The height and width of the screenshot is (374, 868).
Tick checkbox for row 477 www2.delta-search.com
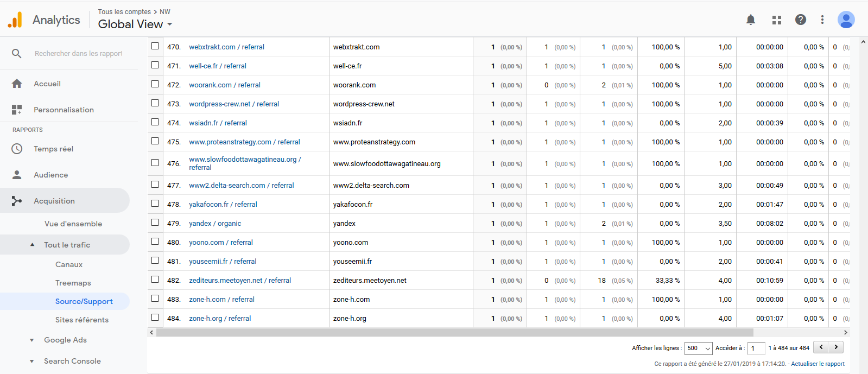coord(155,185)
